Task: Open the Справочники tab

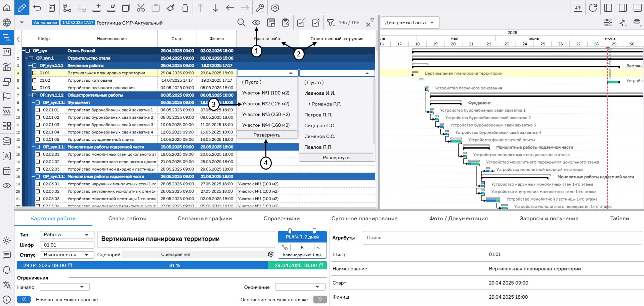Action: 282,218
